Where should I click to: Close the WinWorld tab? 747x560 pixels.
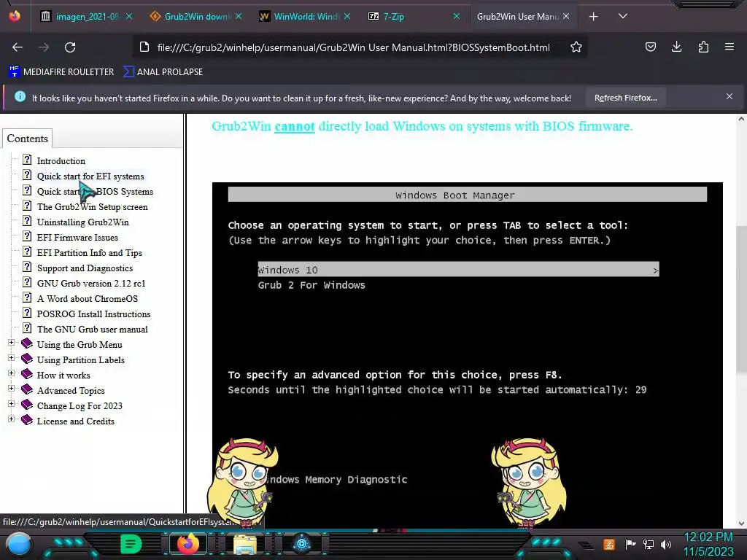[x=347, y=17]
